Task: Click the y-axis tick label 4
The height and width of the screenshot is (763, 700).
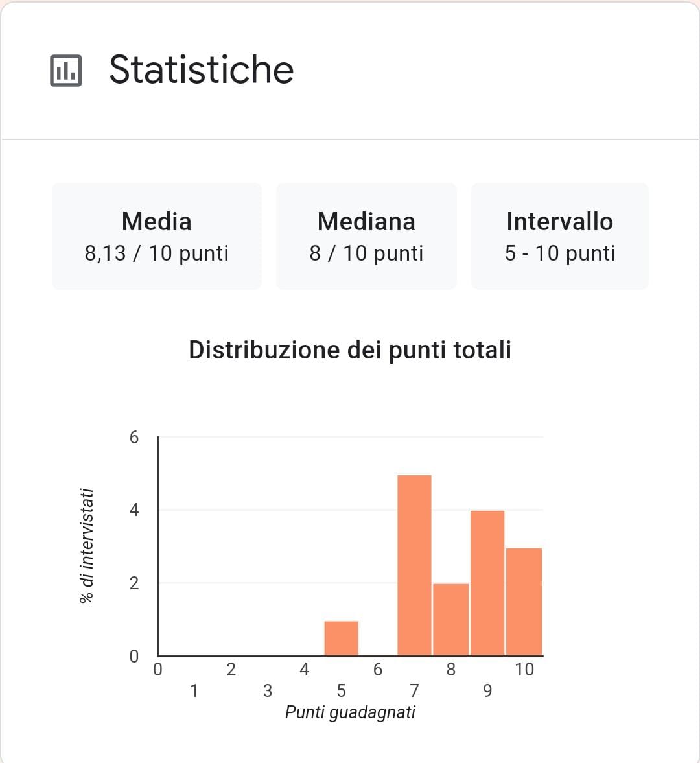Action: (x=134, y=510)
